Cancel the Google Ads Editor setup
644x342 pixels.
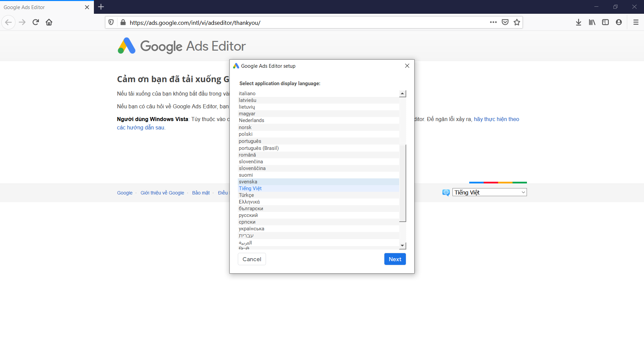tap(252, 259)
